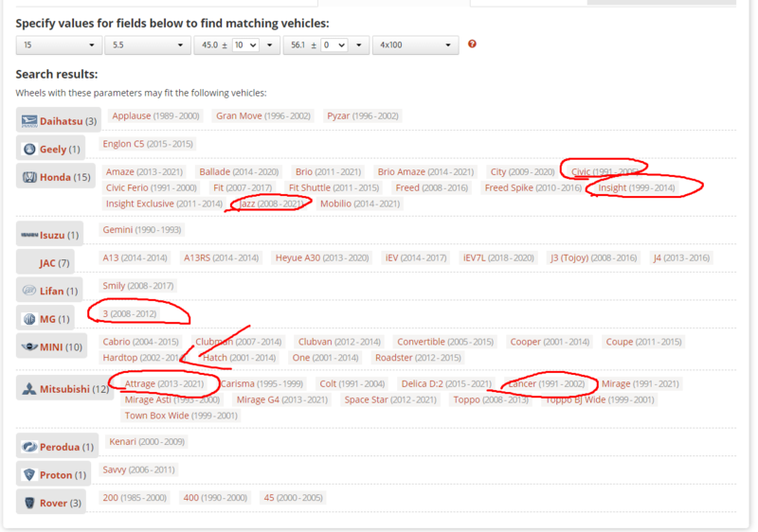Click the Honda brand logo icon
Screen dimensions: 758x532
pos(29,177)
